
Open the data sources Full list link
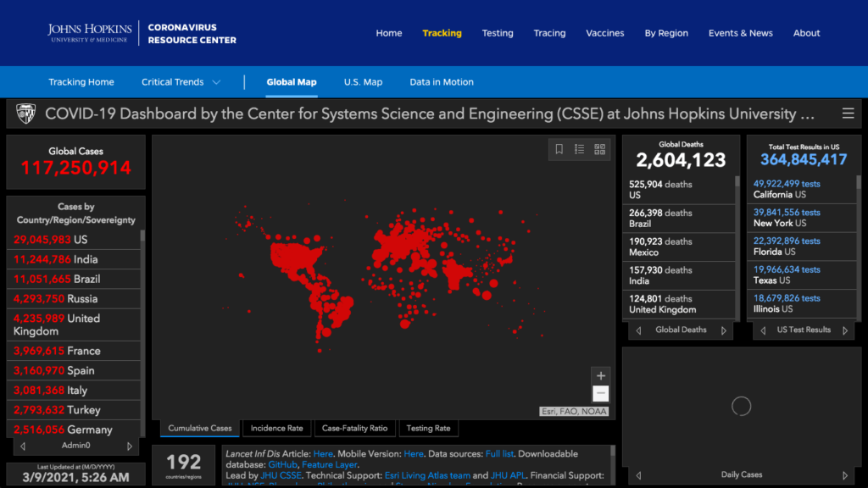(499, 454)
